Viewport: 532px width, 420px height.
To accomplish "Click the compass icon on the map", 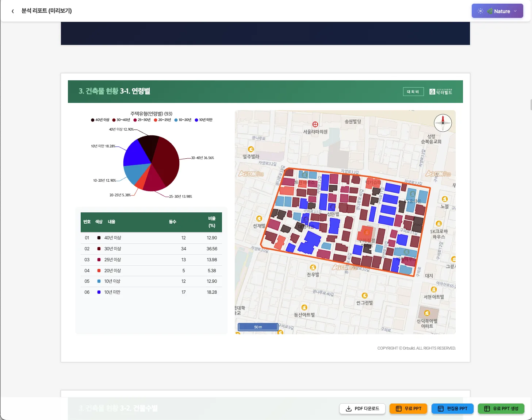I will 443,123.
